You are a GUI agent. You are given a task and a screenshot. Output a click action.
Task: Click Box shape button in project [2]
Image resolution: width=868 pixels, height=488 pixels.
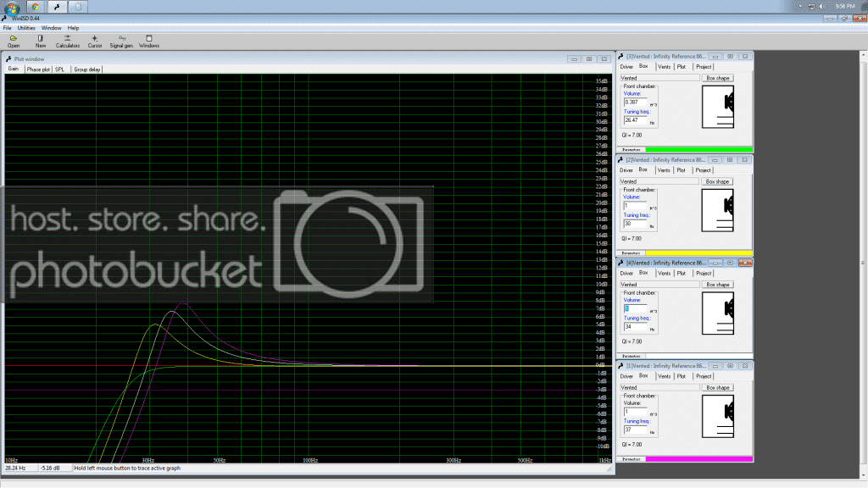(x=717, y=181)
